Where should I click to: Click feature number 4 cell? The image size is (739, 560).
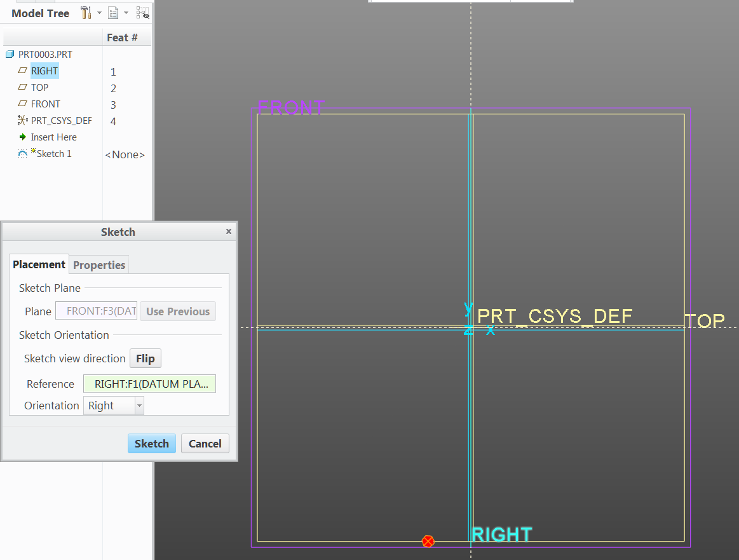(113, 121)
